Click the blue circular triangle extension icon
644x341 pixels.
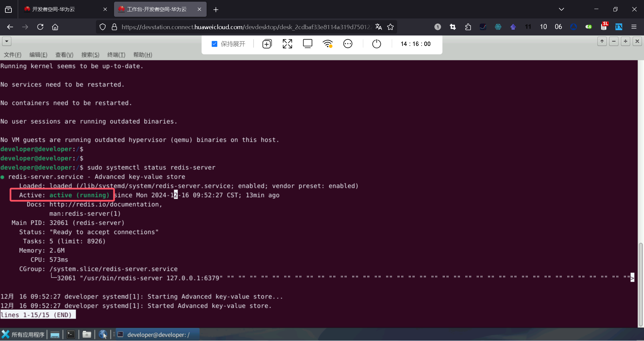pyautogui.click(x=574, y=27)
